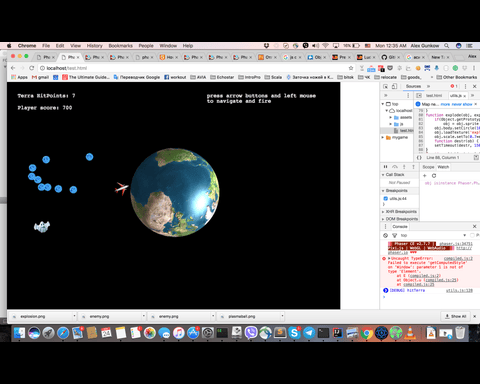
Task: Click the pause script execution button
Action: point(386,167)
